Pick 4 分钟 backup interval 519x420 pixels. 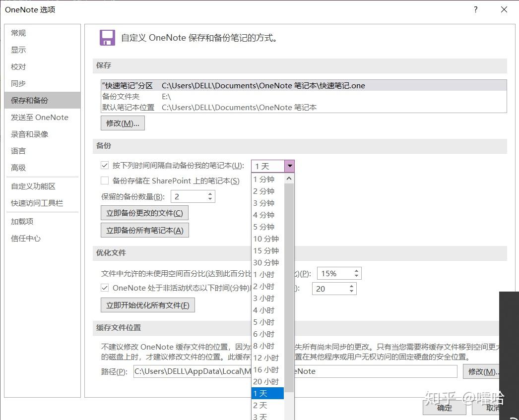[x=268, y=215]
